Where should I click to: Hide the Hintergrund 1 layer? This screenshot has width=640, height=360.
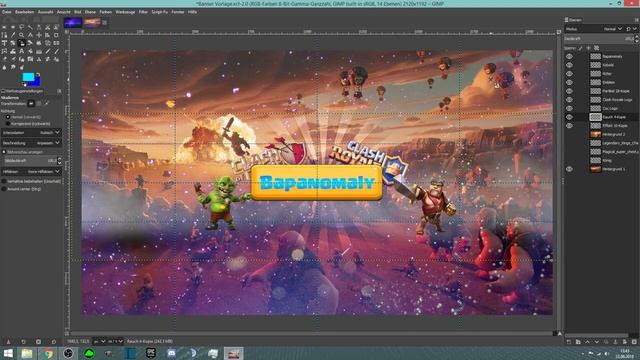point(569,169)
